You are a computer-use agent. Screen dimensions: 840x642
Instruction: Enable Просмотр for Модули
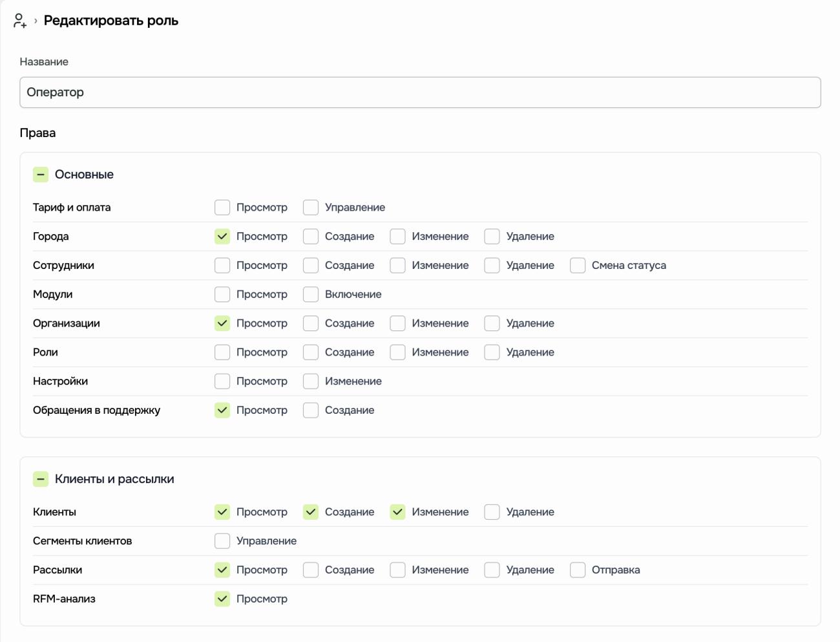pyautogui.click(x=222, y=294)
